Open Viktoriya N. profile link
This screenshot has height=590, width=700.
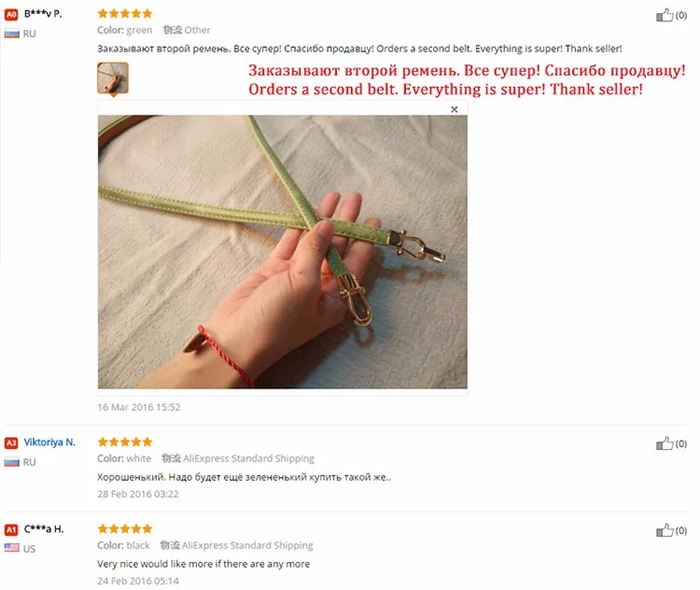point(49,442)
